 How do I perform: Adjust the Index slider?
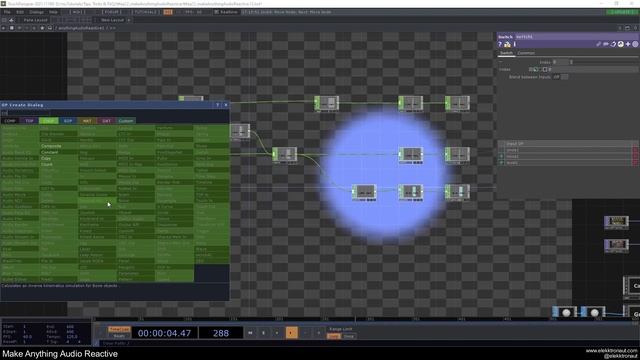pos(604,62)
